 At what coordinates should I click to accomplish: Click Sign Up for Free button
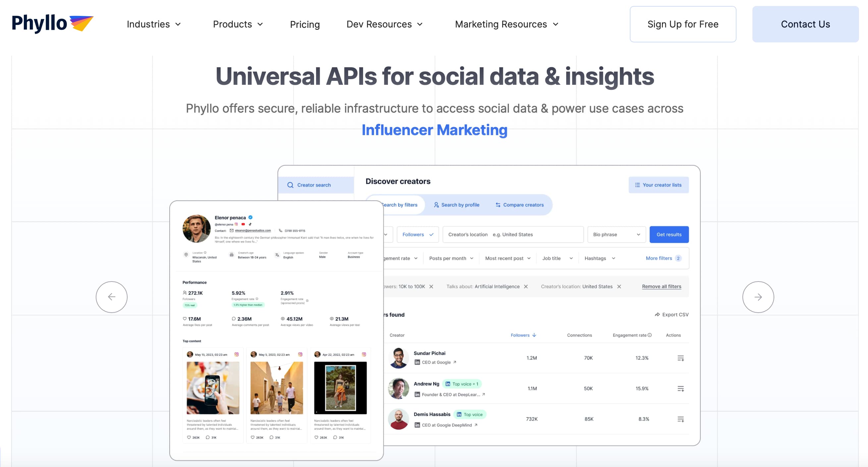683,24
